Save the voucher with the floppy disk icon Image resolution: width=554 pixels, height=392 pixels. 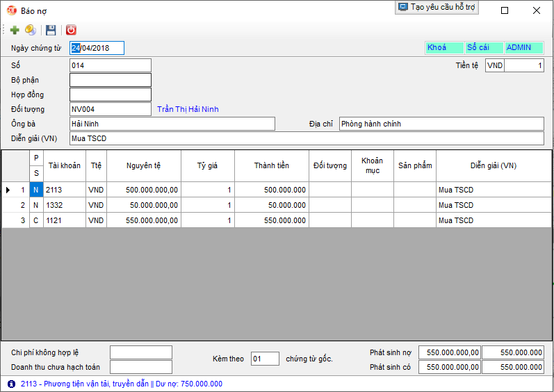point(51,30)
